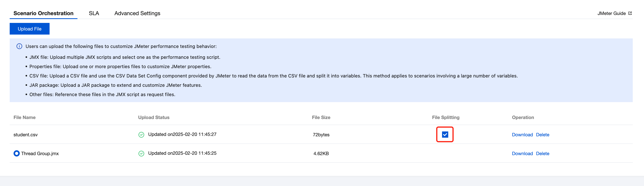Switch to the SLA tab

[94, 13]
